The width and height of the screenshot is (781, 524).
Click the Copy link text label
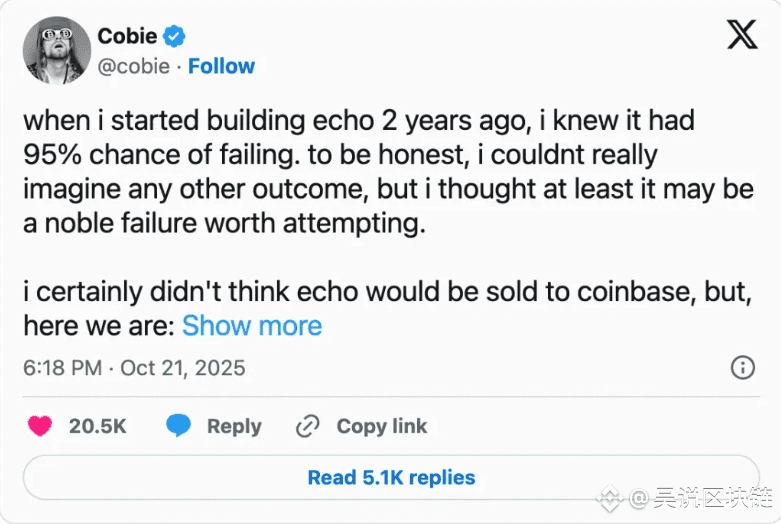coord(381,426)
